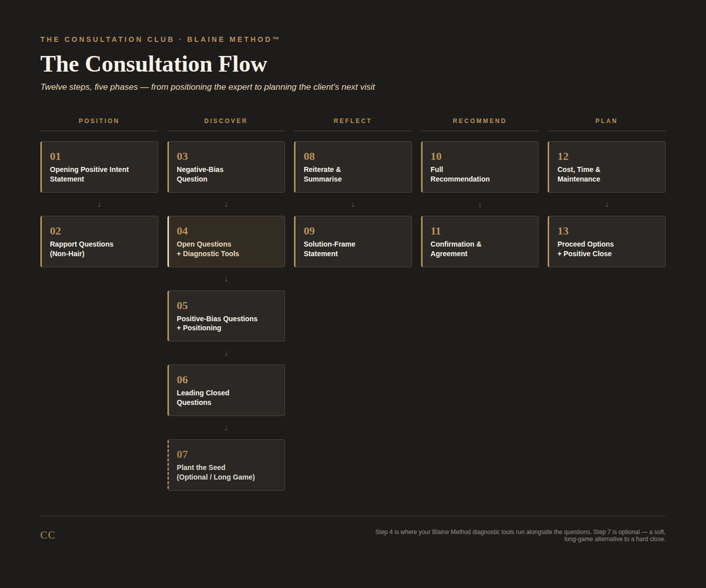The width and height of the screenshot is (706, 588).
Task: Click the 11 Confirmation & Agreement card
Action: tap(480, 242)
